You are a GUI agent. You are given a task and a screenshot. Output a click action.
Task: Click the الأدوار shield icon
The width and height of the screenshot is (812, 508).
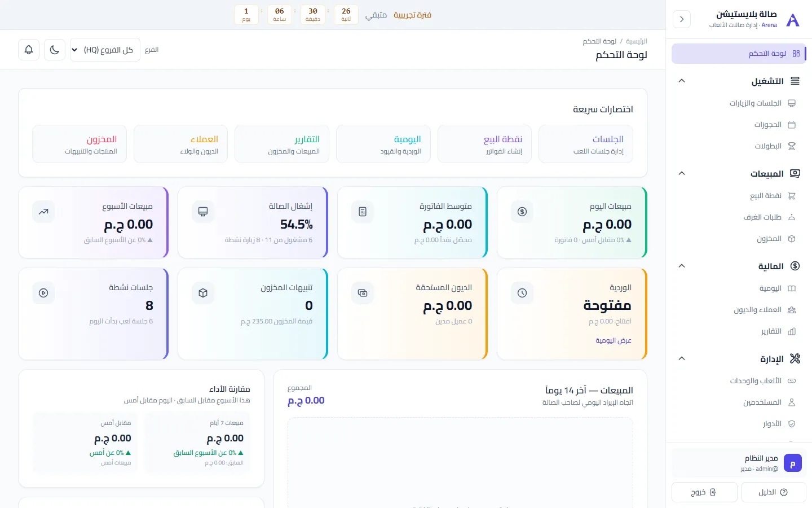pyautogui.click(x=792, y=424)
